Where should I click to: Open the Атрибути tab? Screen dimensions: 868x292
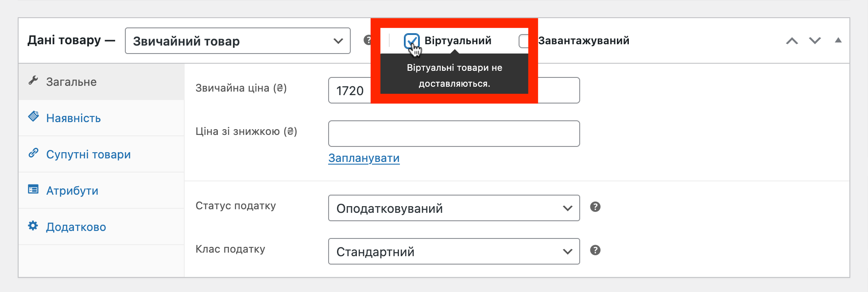(101, 191)
